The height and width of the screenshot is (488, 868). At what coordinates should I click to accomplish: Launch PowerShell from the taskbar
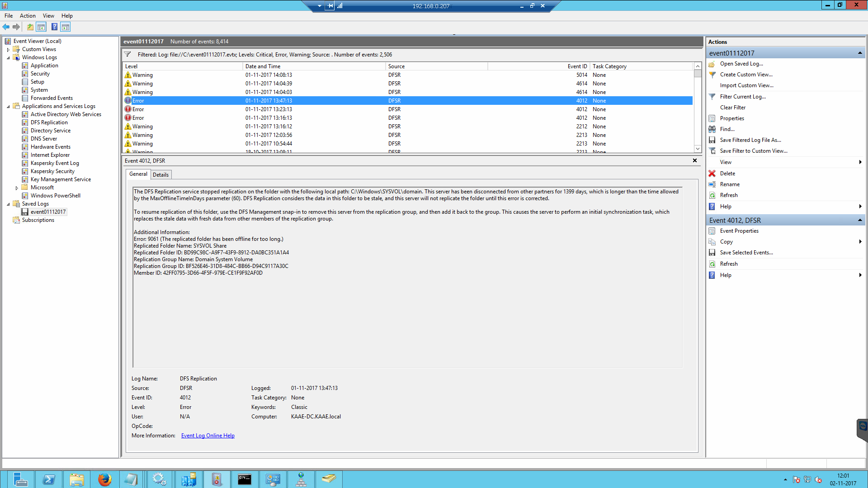(x=48, y=479)
